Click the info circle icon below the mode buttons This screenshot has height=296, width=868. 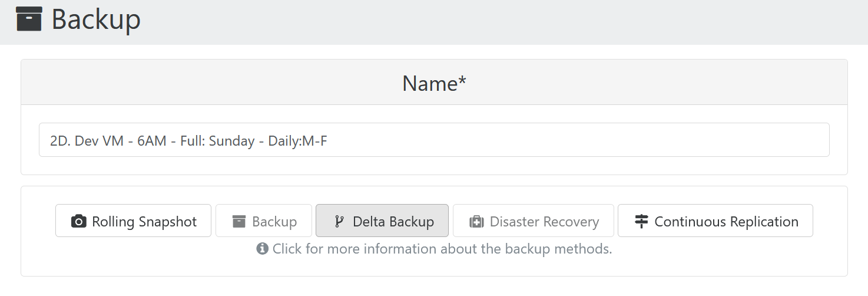coord(262,249)
